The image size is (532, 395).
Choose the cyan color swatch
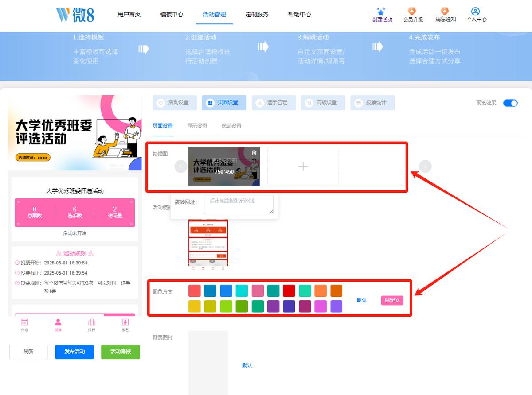pos(242,290)
